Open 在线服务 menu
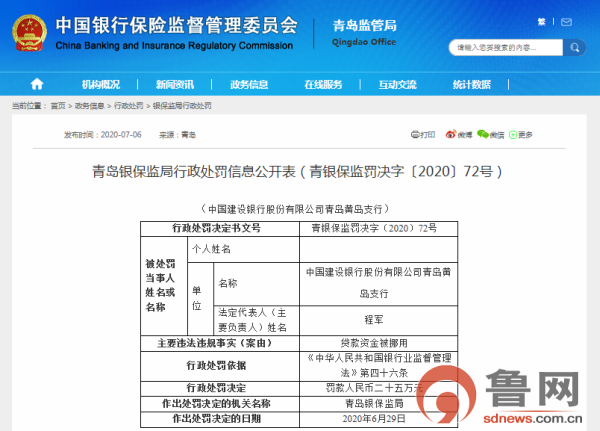This screenshot has height=431, width=600. pyautogui.click(x=323, y=84)
